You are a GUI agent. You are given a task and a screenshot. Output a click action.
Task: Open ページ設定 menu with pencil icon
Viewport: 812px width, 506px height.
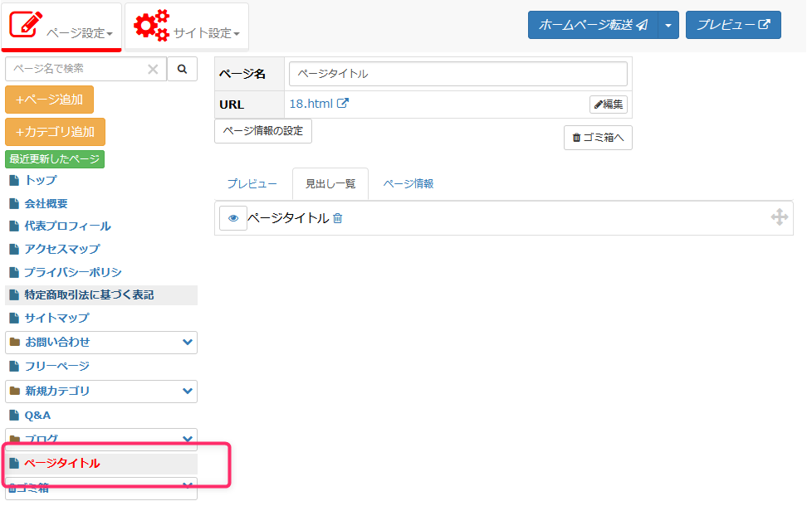(x=61, y=27)
